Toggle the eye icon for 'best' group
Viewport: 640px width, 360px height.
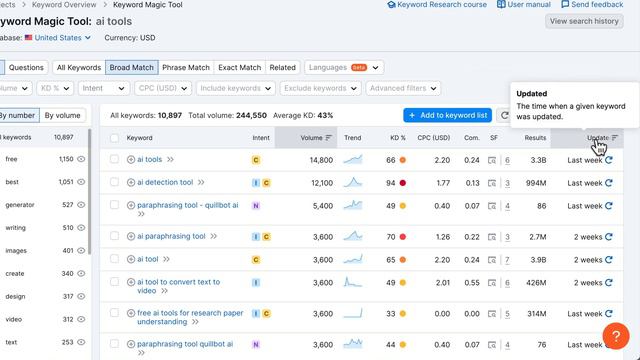pos(81,182)
